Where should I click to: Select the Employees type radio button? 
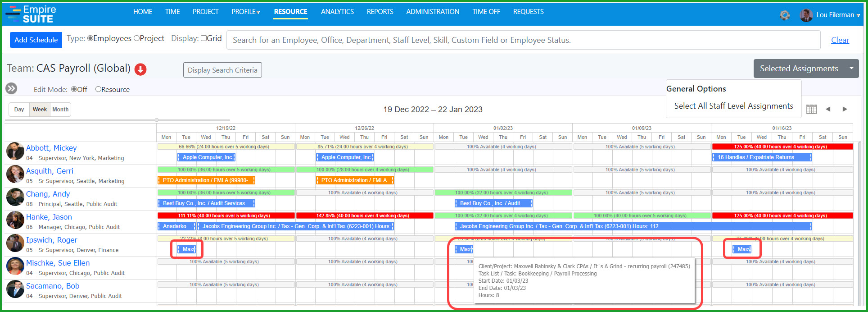tap(90, 38)
